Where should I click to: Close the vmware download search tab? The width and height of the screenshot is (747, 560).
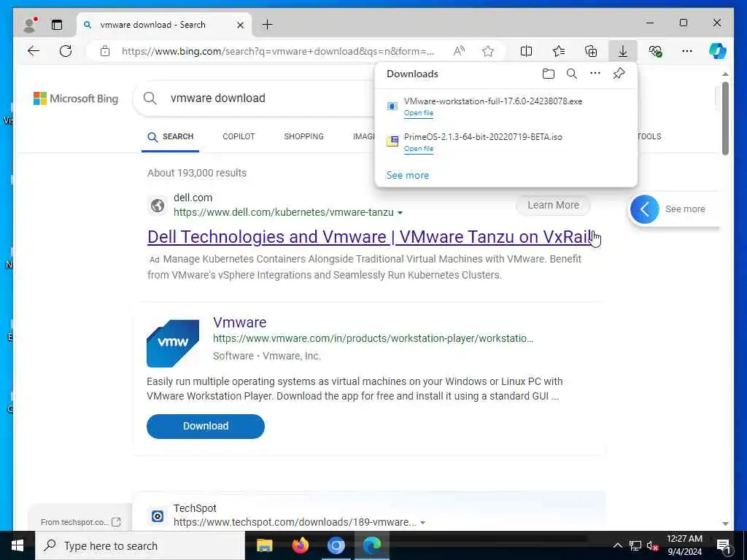pos(241,25)
